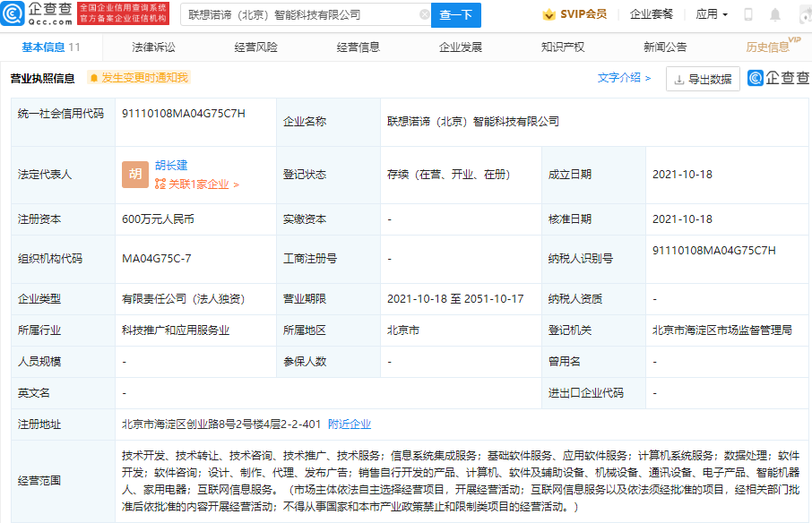812x523 pixels.
Task: Expand the 应用 dropdown menu
Action: (x=712, y=15)
